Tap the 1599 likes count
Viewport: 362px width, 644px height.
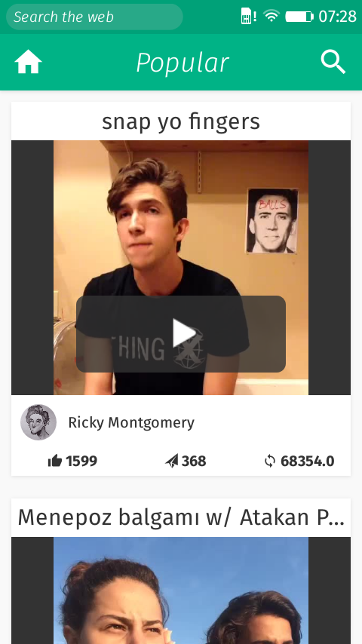[x=81, y=462]
